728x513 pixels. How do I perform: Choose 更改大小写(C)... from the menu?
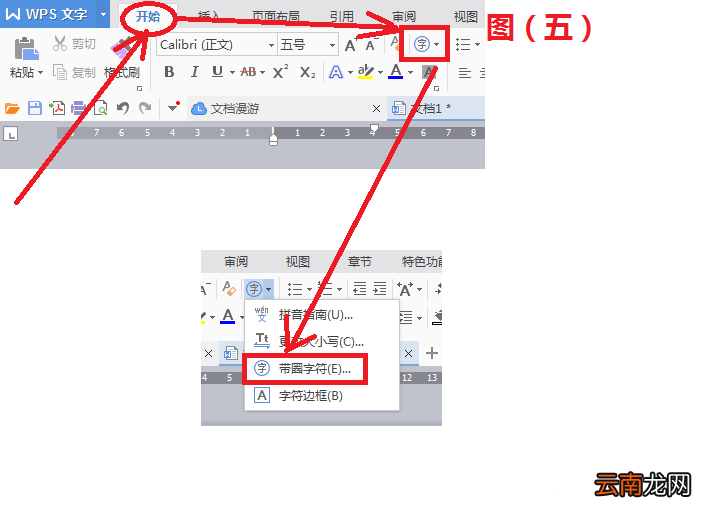pyautogui.click(x=322, y=342)
